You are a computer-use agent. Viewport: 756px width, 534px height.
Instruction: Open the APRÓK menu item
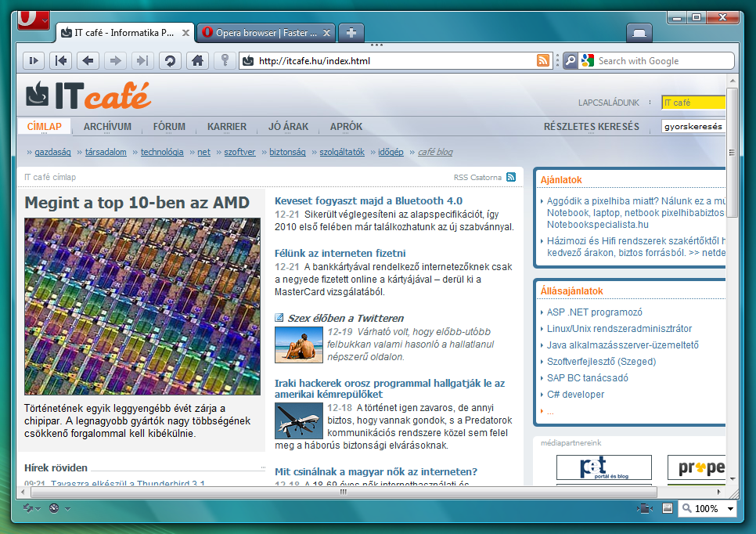click(x=346, y=126)
